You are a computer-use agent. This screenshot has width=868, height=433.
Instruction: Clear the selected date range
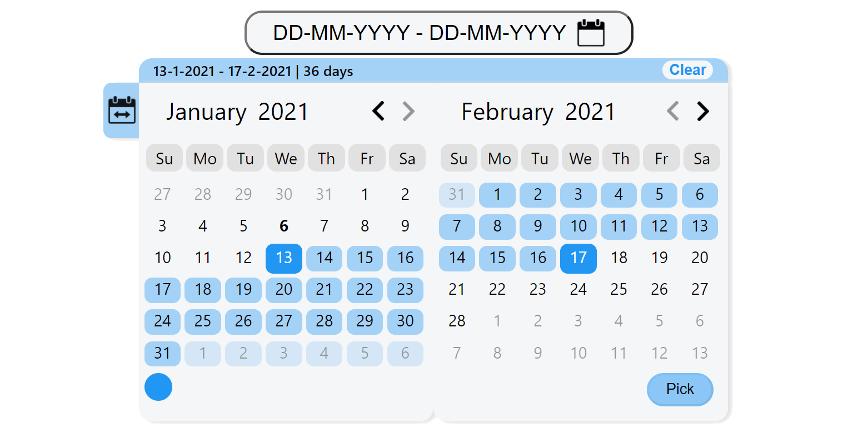point(687,70)
